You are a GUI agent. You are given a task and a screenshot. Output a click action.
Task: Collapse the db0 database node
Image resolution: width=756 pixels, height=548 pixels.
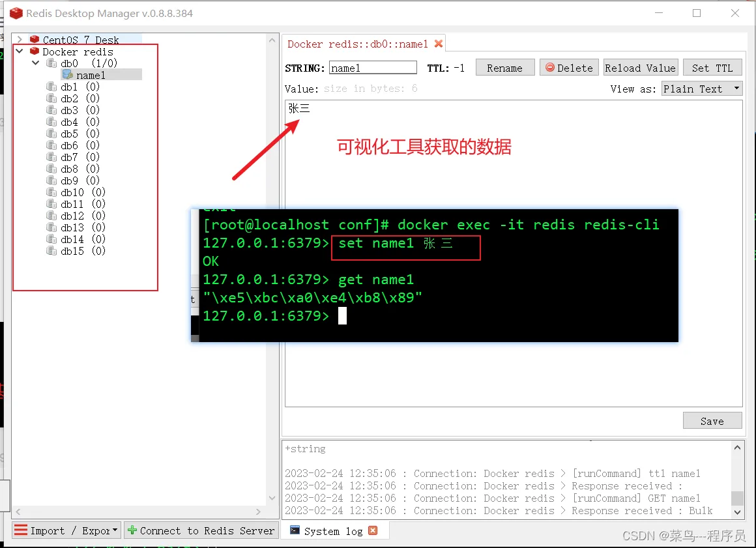[36, 63]
